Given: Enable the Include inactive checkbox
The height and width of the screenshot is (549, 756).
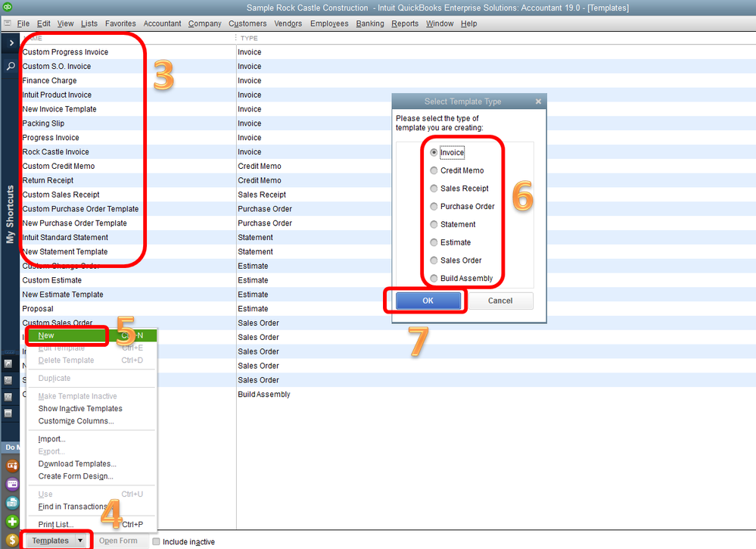Looking at the screenshot, I should pyautogui.click(x=156, y=541).
